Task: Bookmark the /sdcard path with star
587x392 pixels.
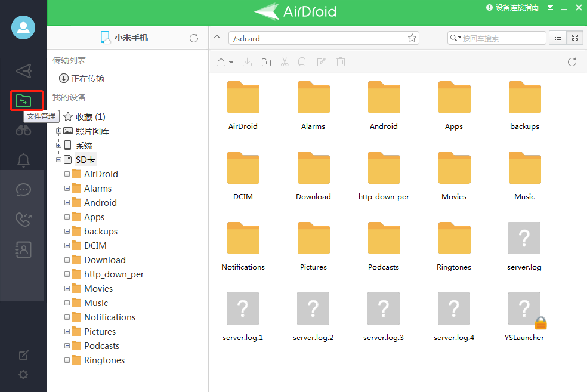Action: 412,38
